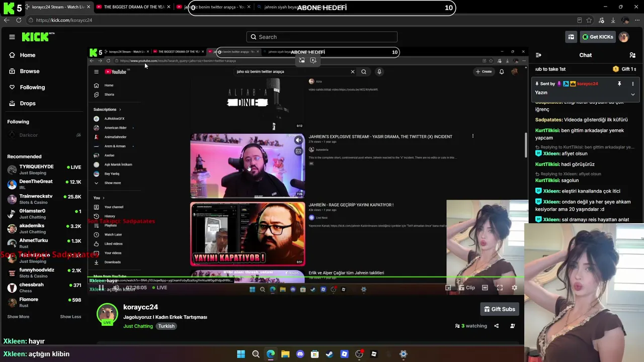Open recommended channel DeenTheGreat
Image resolution: width=644 pixels, height=362 pixels.
pyautogui.click(x=44, y=184)
